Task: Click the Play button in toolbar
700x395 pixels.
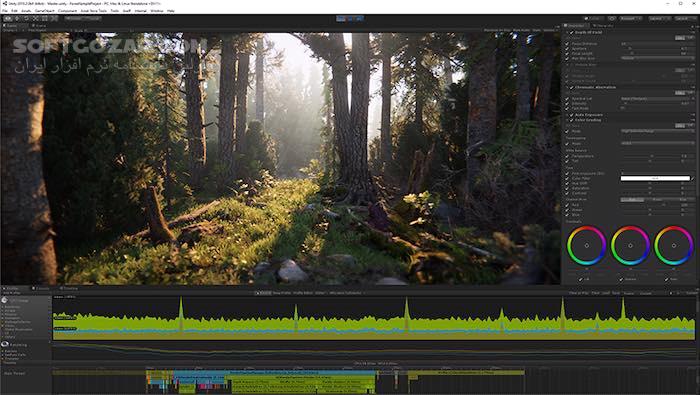Action: click(x=341, y=18)
